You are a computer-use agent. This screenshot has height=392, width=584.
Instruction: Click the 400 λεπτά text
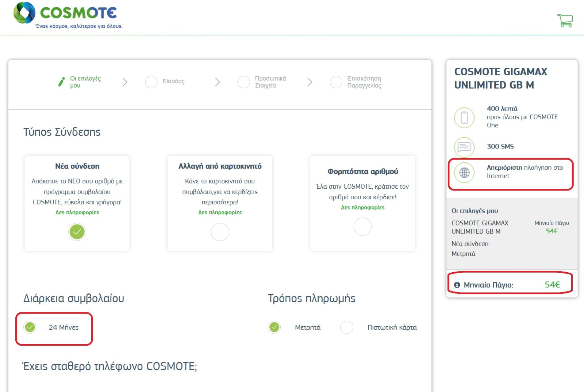(x=502, y=108)
